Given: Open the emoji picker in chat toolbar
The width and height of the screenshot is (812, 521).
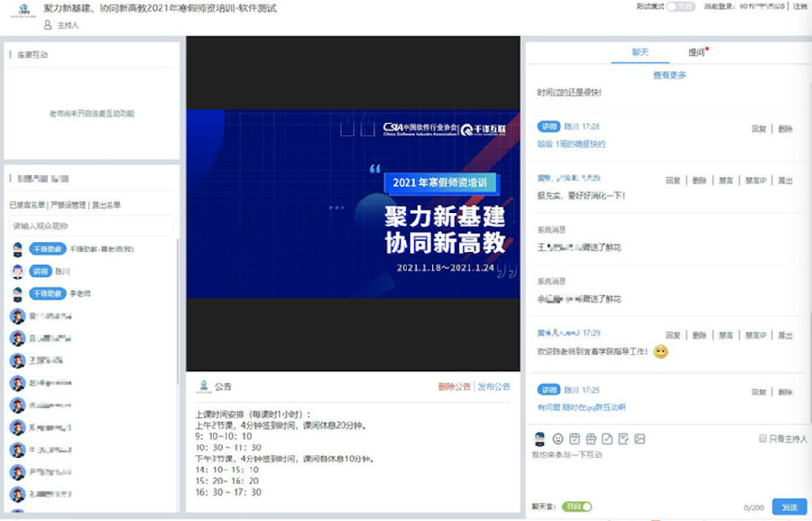Looking at the screenshot, I should tap(558, 439).
